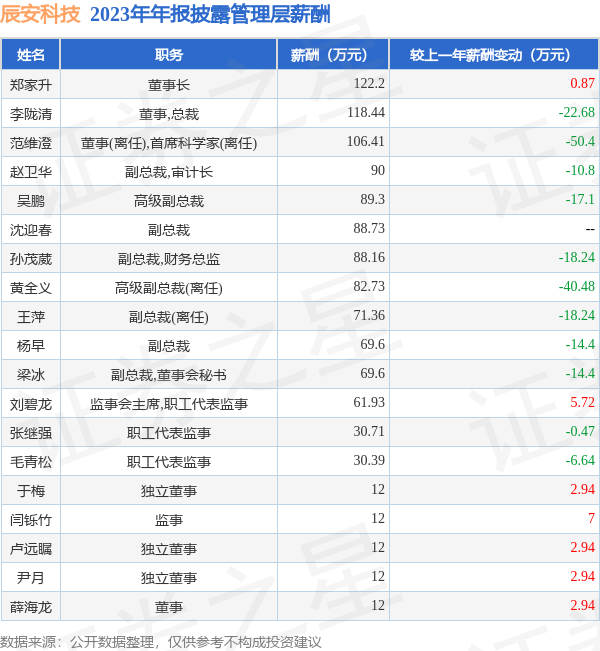Click the 监事会主席,职工代表监事 cell

pos(169,404)
